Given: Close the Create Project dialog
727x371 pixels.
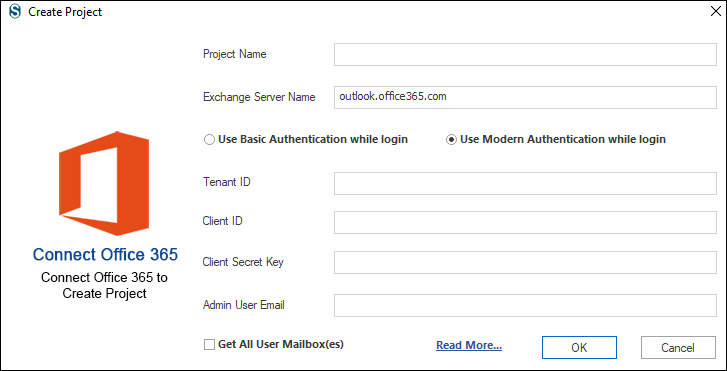Looking at the screenshot, I should pyautogui.click(x=715, y=12).
